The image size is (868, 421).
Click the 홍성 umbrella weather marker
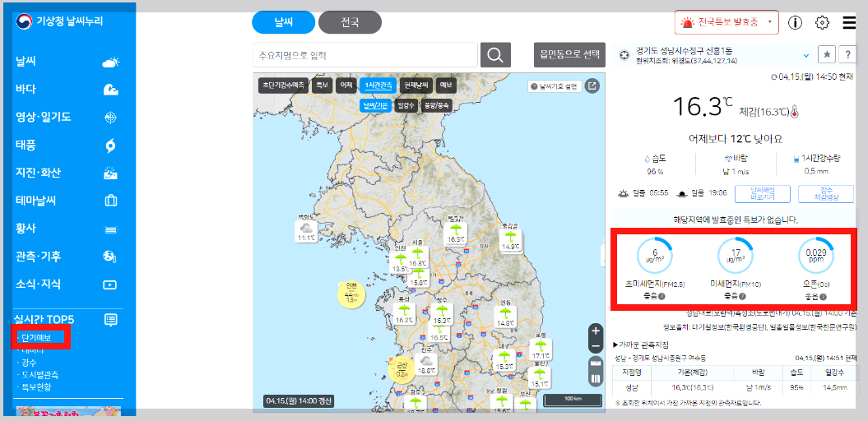click(x=403, y=312)
